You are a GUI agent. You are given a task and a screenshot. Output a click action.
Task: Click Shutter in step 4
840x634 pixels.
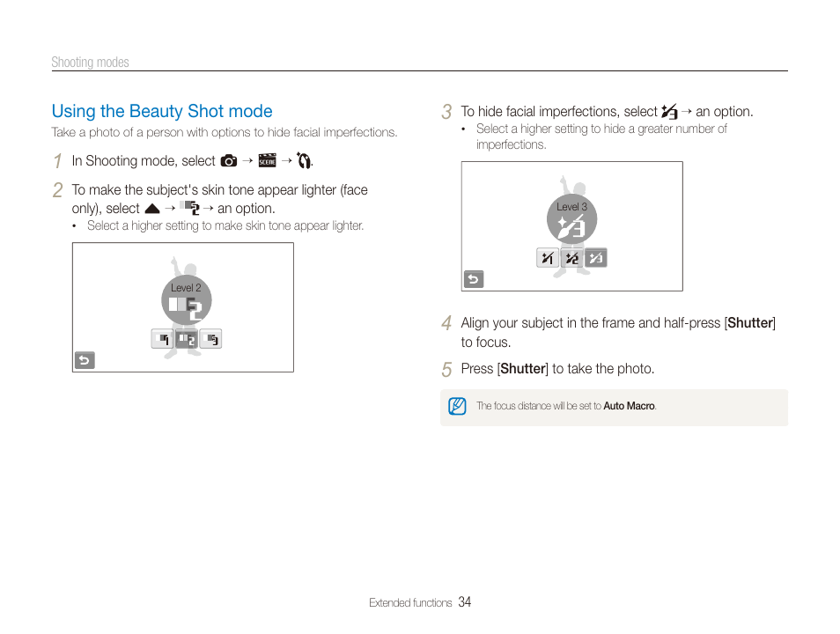[x=750, y=322]
